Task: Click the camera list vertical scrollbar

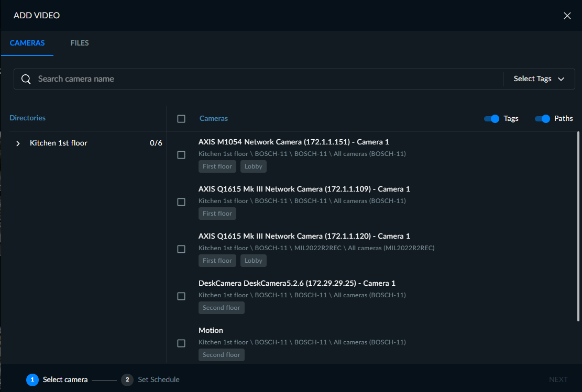Action: 578,226
